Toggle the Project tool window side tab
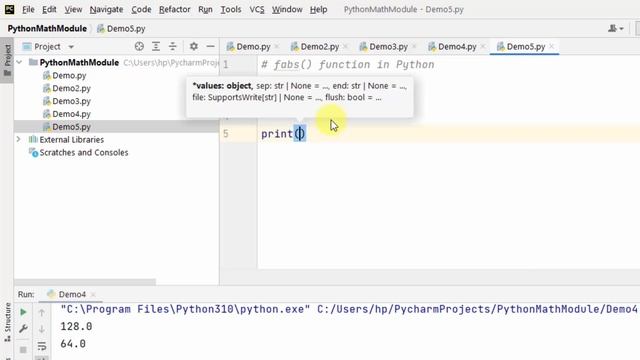 [7, 60]
